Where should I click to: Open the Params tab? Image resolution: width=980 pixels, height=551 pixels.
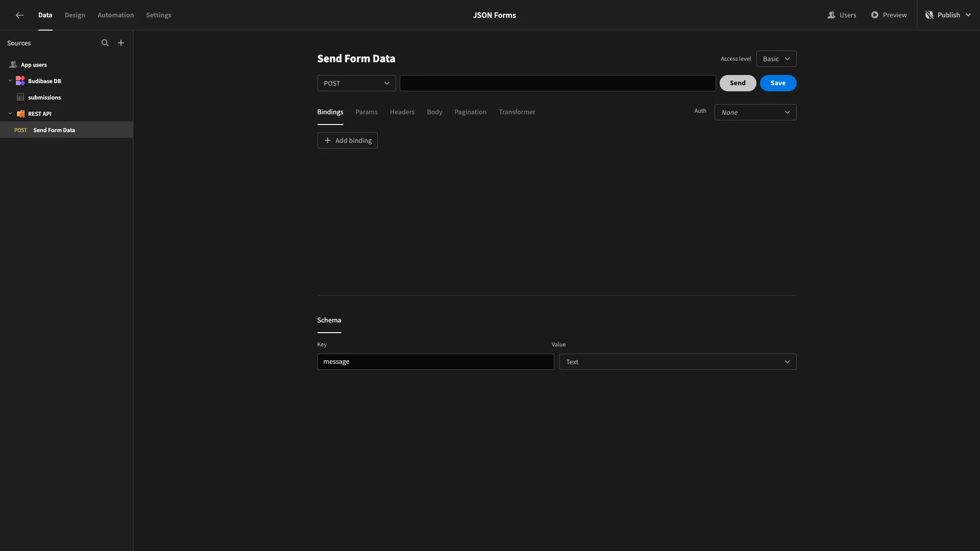(x=366, y=112)
